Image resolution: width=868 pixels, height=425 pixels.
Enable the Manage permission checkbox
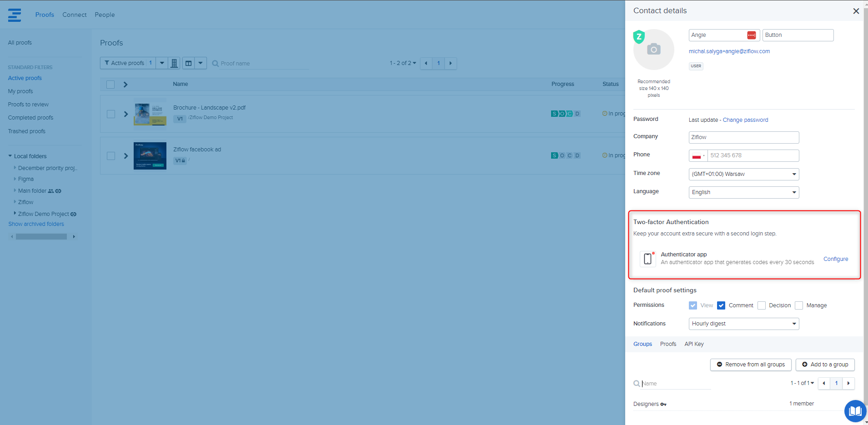799,305
